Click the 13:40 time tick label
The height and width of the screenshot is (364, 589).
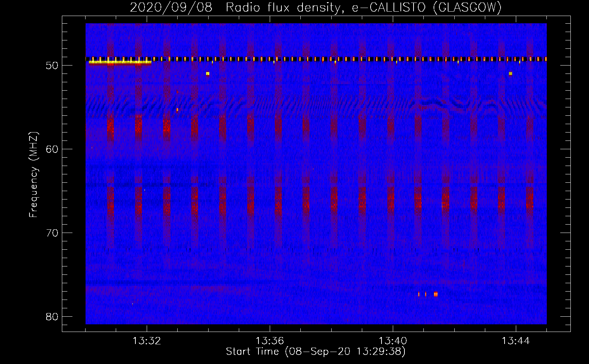click(x=393, y=341)
